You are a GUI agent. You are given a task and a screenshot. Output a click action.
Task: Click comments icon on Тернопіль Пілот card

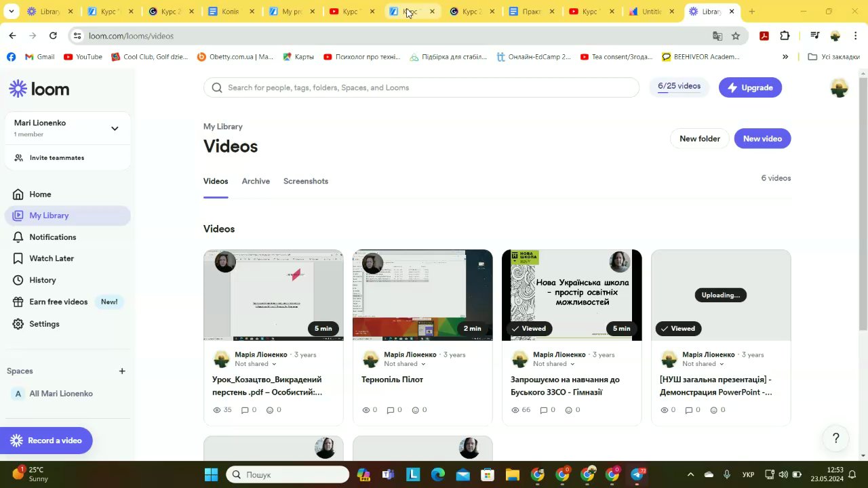click(390, 410)
